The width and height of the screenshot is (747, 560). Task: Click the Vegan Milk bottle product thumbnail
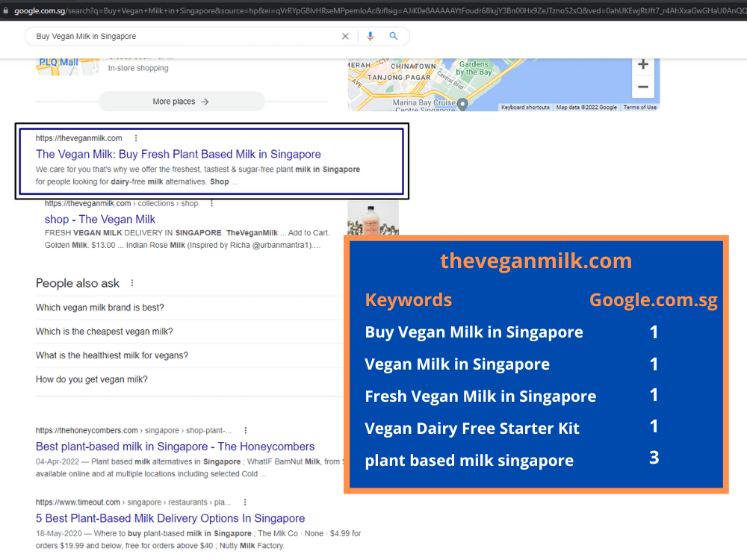(x=373, y=218)
